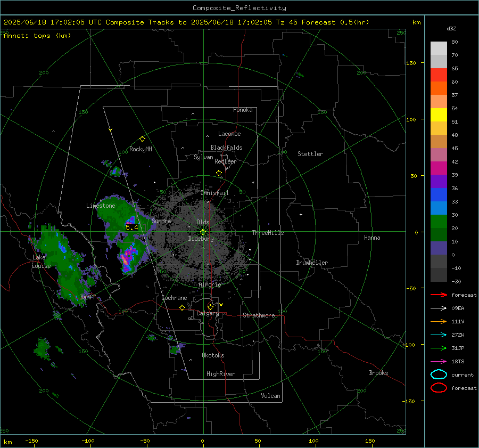Pick the bright yellow 51-54 dBZ swatch

[x=439, y=115]
